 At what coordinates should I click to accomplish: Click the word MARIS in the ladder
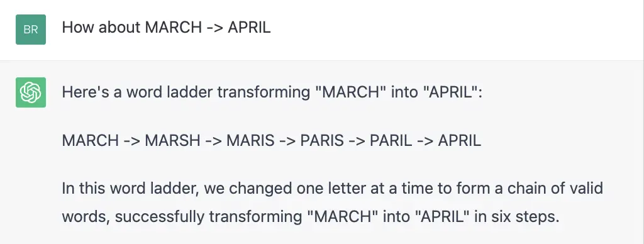point(250,140)
